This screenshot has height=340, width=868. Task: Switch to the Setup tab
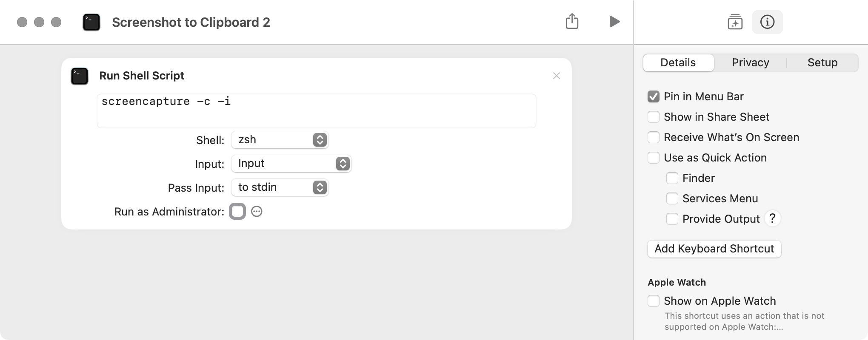click(822, 62)
